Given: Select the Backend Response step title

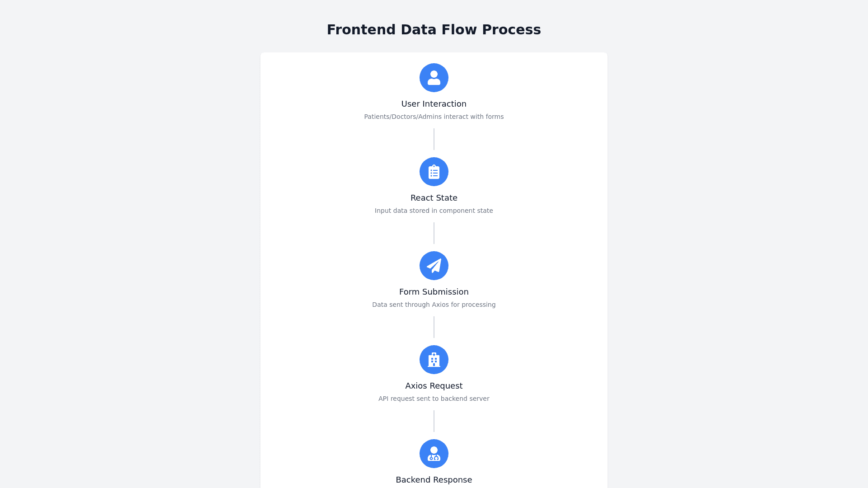Looking at the screenshot, I should click(x=434, y=480).
